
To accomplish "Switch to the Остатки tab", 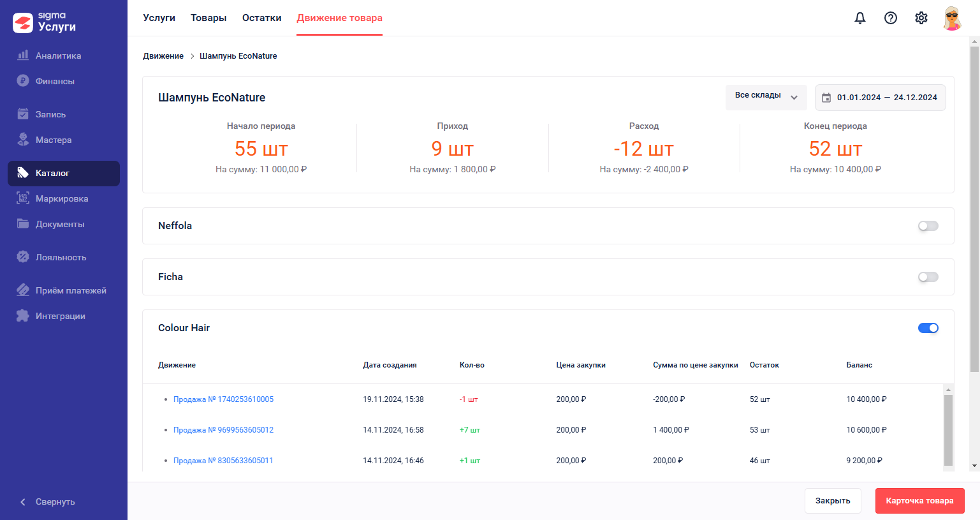I will tap(262, 18).
